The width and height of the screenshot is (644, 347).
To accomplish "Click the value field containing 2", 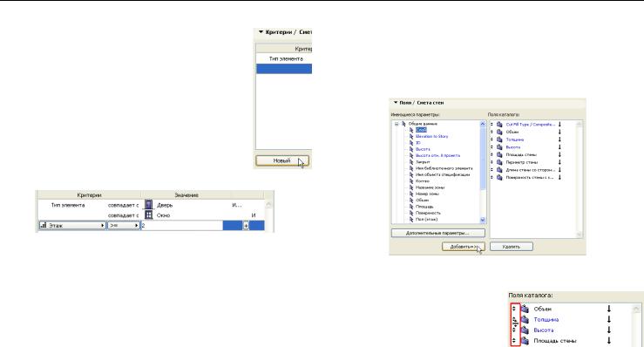I will [182, 225].
